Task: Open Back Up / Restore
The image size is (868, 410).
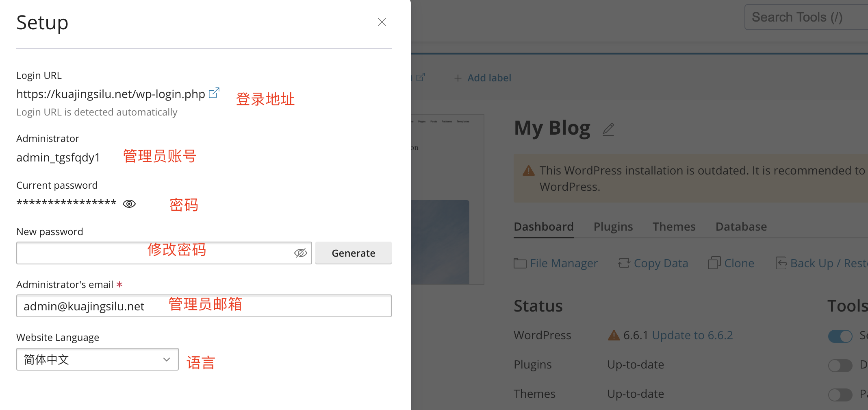Action: [829, 263]
